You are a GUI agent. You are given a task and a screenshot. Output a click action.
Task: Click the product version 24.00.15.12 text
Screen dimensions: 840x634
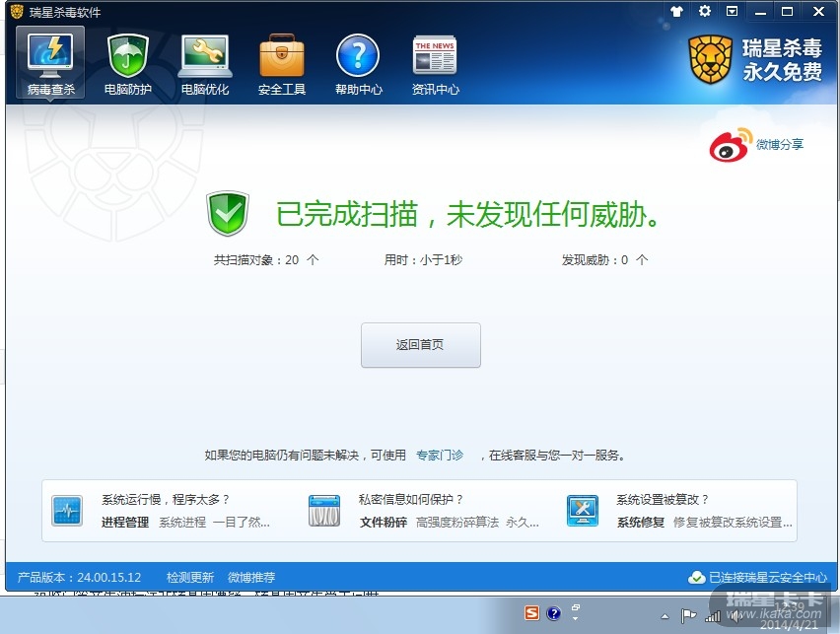[x=79, y=577]
